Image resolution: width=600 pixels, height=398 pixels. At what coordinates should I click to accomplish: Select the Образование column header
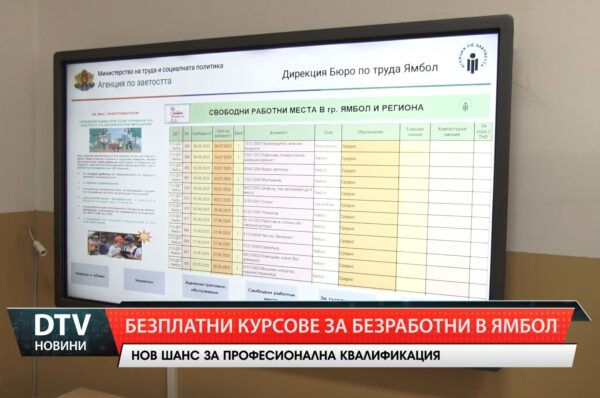click(x=370, y=132)
